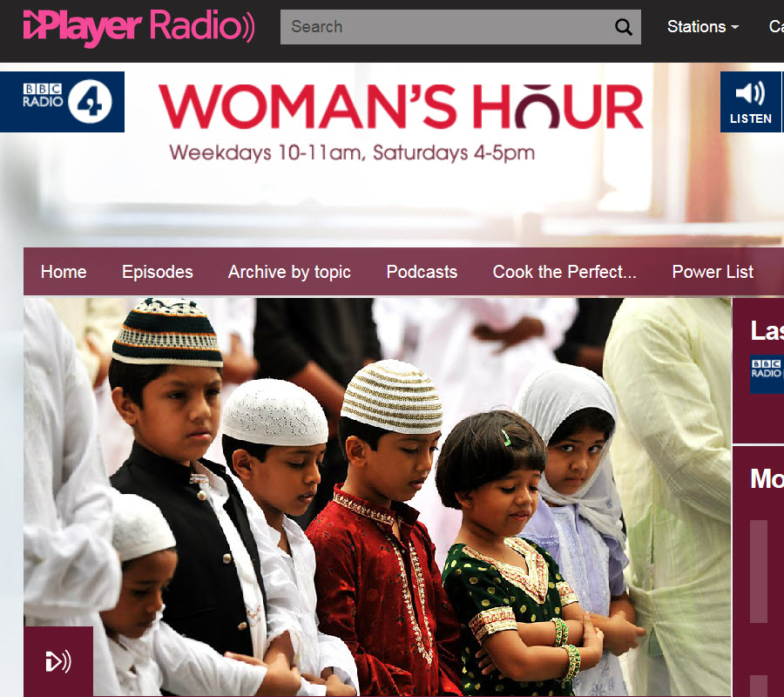
Task: Click the iPlayer Radio logo
Action: [x=139, y=28]
